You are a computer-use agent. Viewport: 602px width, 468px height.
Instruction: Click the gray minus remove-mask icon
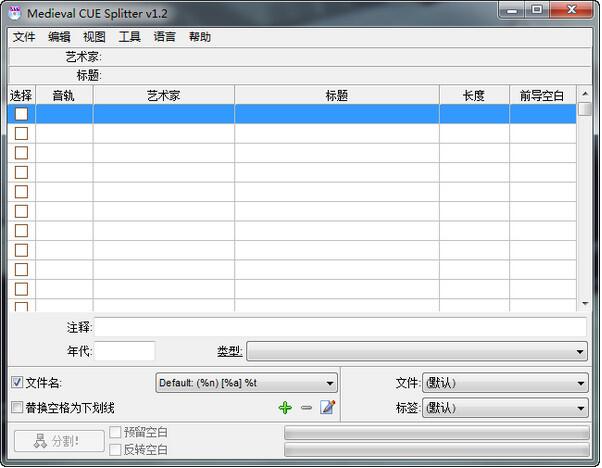[306, 407]
